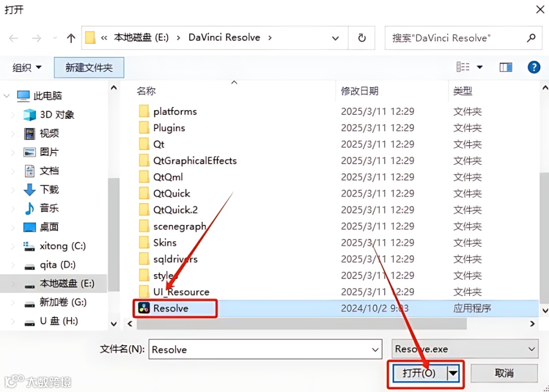The height and width of the screenshot is (392, 549).
Task: Change view layout icon
Action: click(463, 67)
